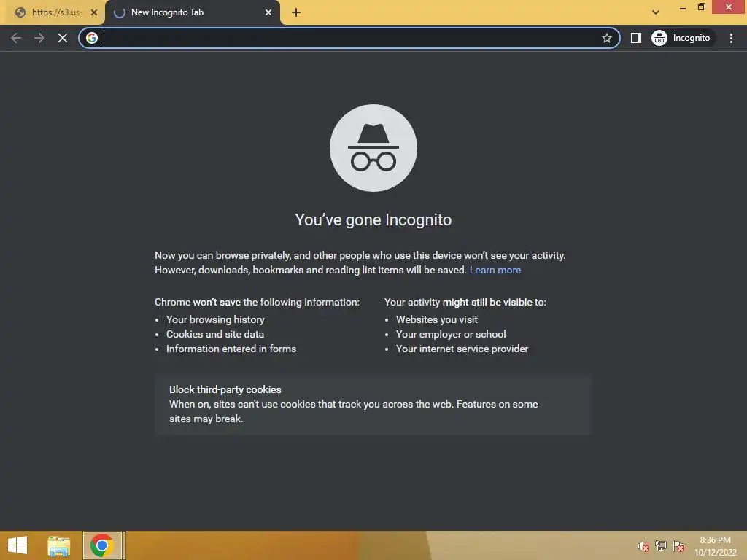
Task: Click 'Information entered in forms' item
Action: 231,349
